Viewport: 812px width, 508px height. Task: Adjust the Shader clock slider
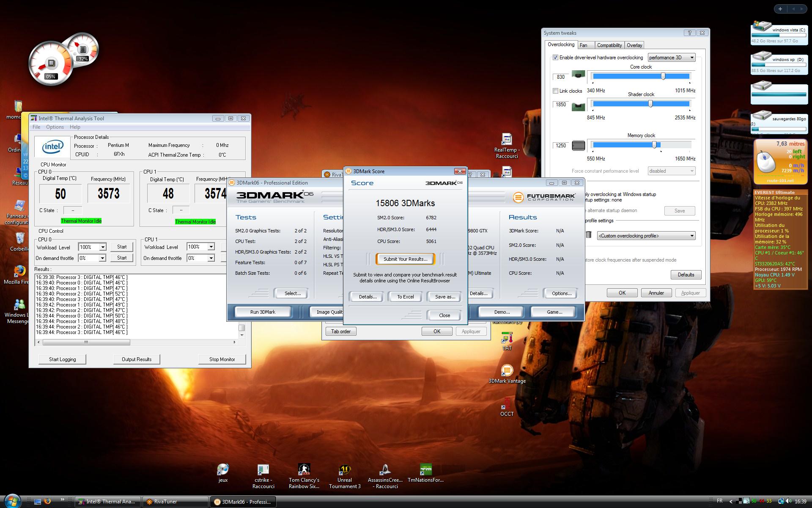[x=650, y=104]
